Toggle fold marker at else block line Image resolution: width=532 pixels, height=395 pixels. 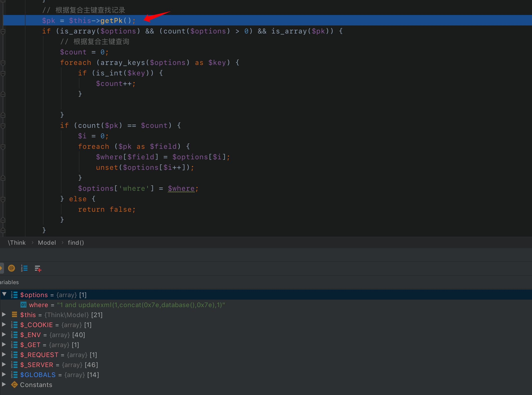click(3, 199)
